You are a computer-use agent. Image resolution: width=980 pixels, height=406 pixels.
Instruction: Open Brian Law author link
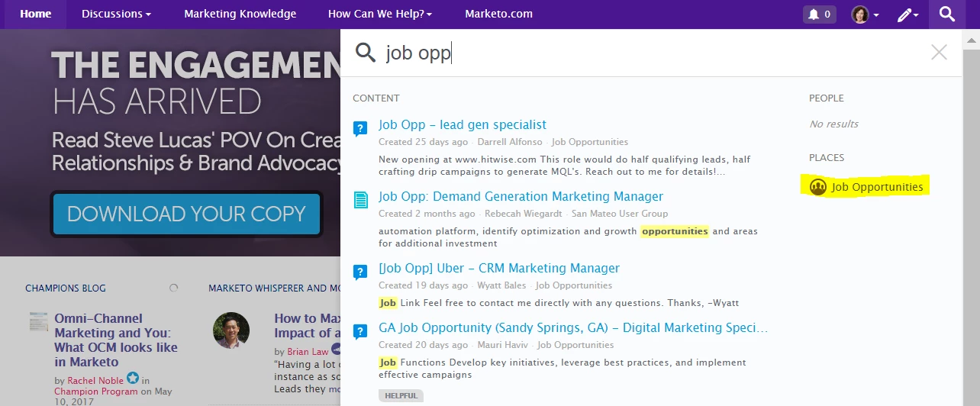(x=308, y=352)
